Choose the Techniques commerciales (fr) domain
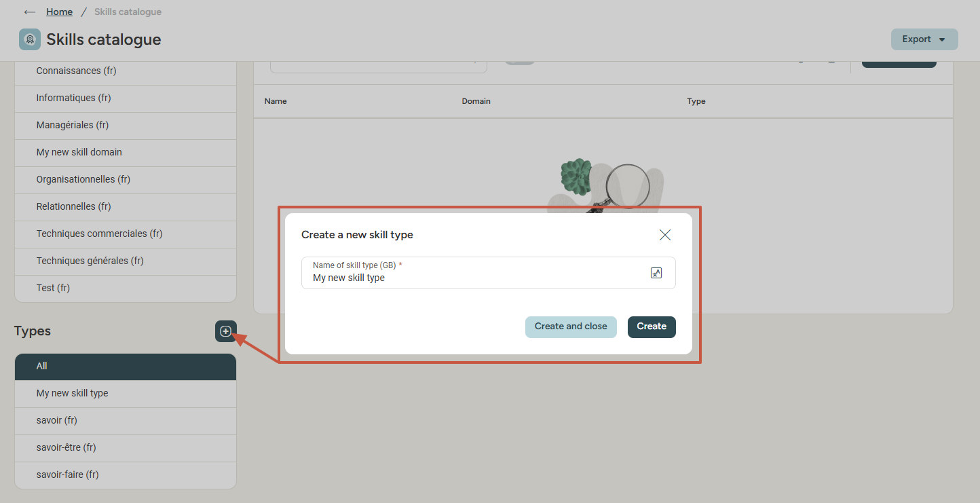The height and width of the screenshot is (503, 980). (x=126, y=234)
